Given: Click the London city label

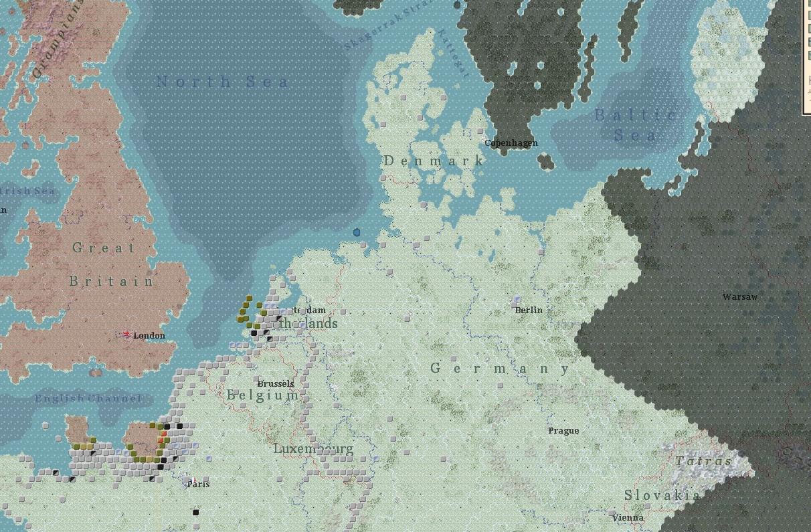Looking at the screenshot, I should (x=149, y=335).
